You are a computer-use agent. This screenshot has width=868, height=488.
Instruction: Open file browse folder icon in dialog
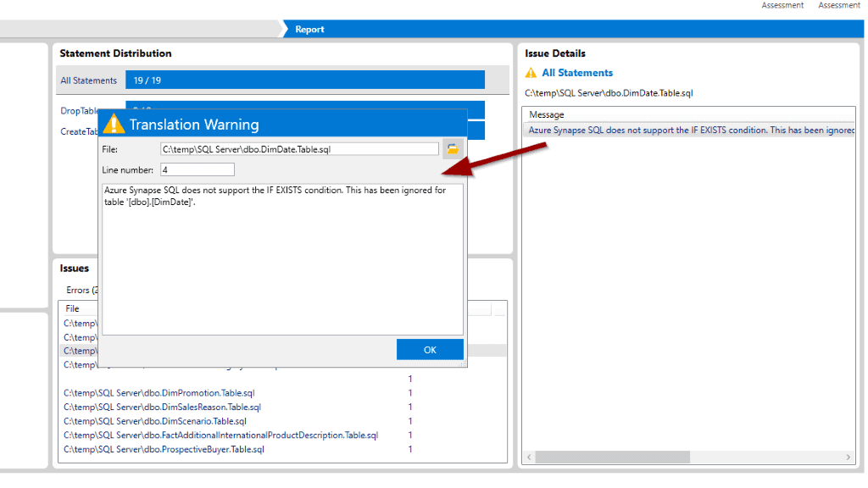click(453, 149)
